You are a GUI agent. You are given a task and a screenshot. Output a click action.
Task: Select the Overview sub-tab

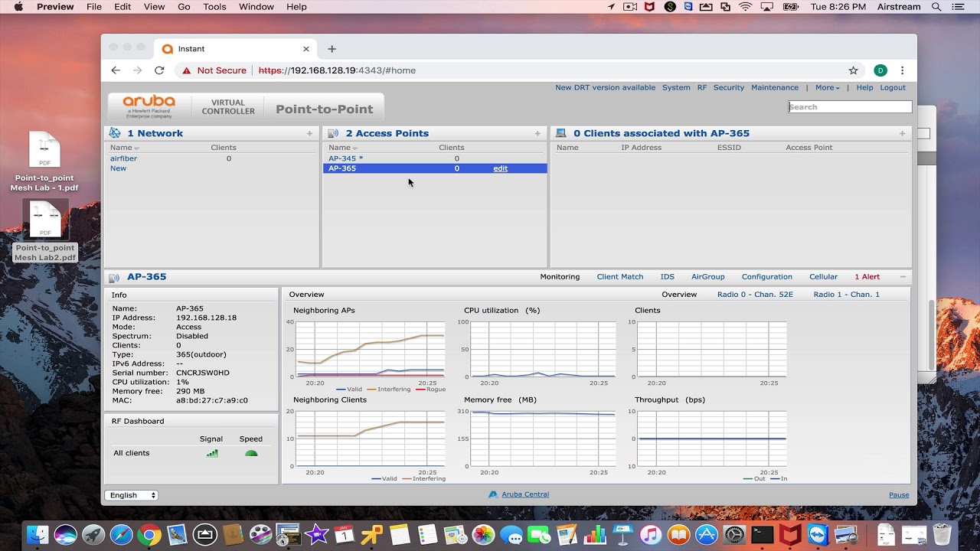tap(679, 295)
